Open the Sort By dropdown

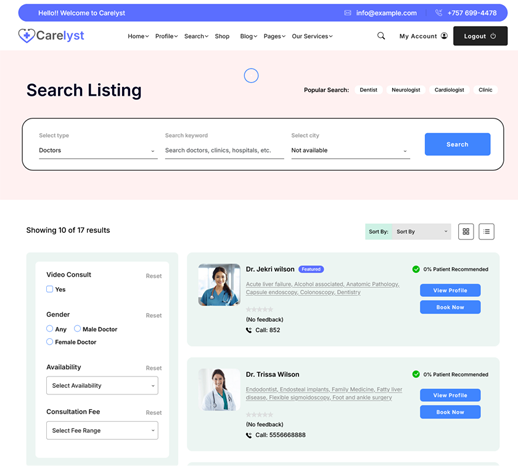(421, 231)
